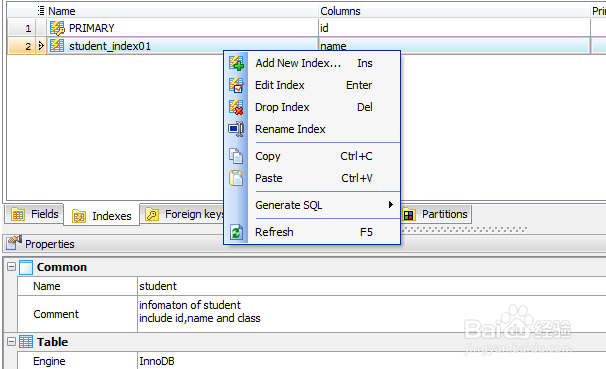Click the Engine property label
The image size is (606, 369).
pos(49,361)
